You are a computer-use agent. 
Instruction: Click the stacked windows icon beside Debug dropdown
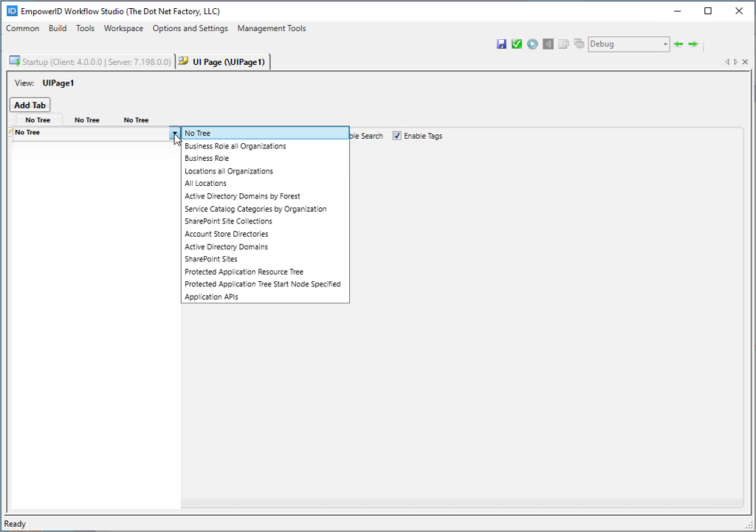579,44
